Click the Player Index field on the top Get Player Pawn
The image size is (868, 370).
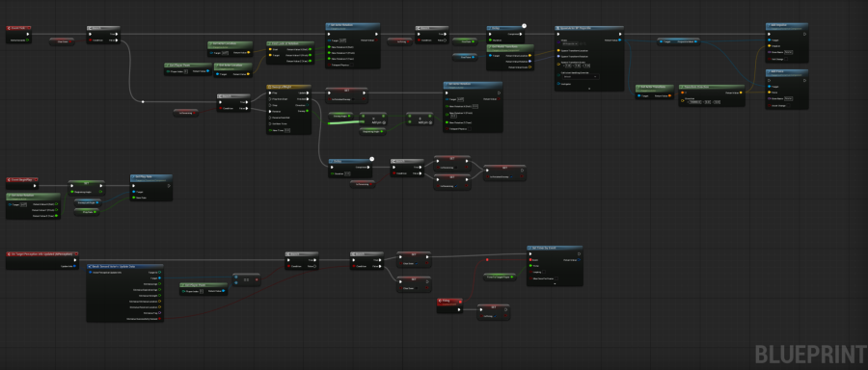[186, 71]
